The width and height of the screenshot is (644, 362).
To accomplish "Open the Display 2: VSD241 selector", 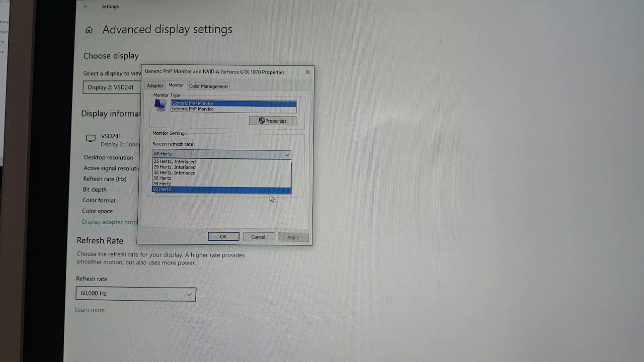I will coord(112,87).
